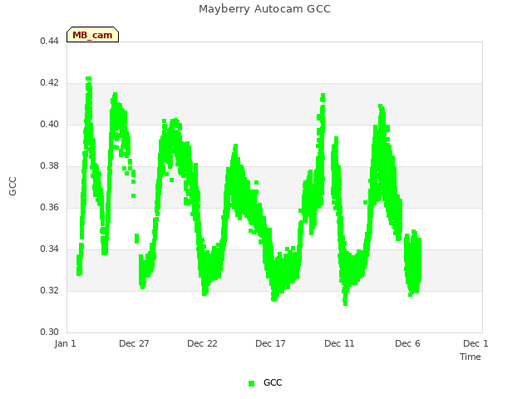Viewport: 532px width, 399px height.
Task: Click the chart title Mayberry Autocam GCC
Action: coord(264,9)
